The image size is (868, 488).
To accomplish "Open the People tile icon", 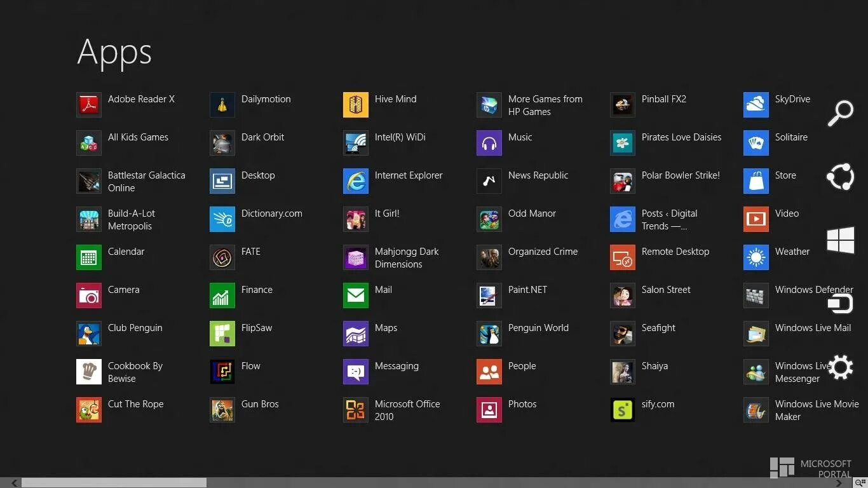I will [489, 372].
